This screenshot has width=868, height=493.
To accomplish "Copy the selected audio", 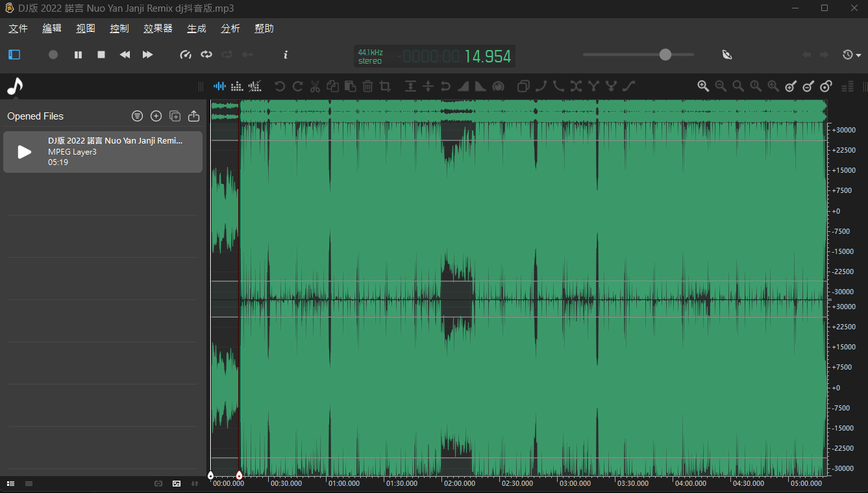I will pos(333,86).
